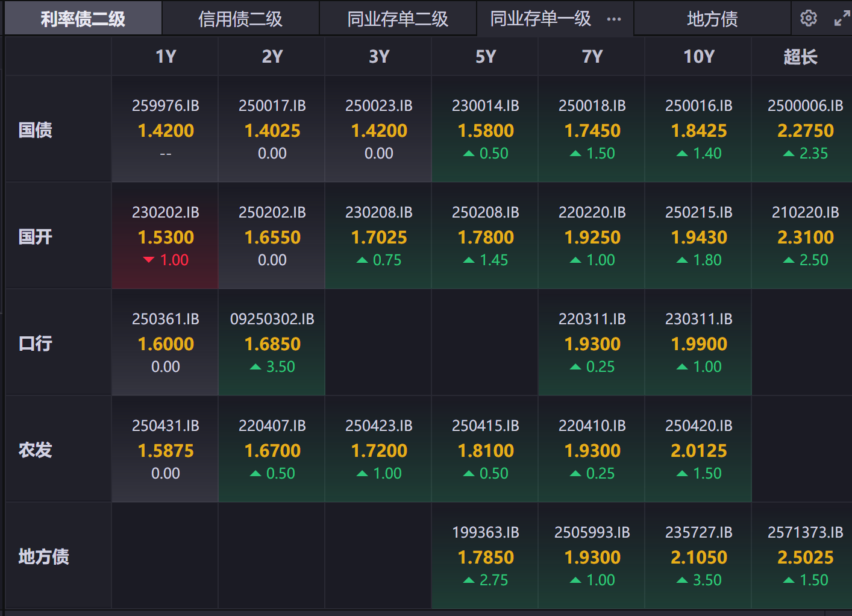Select the 地方债 tab
The image size is (852, 616).
tap(712, 19)
